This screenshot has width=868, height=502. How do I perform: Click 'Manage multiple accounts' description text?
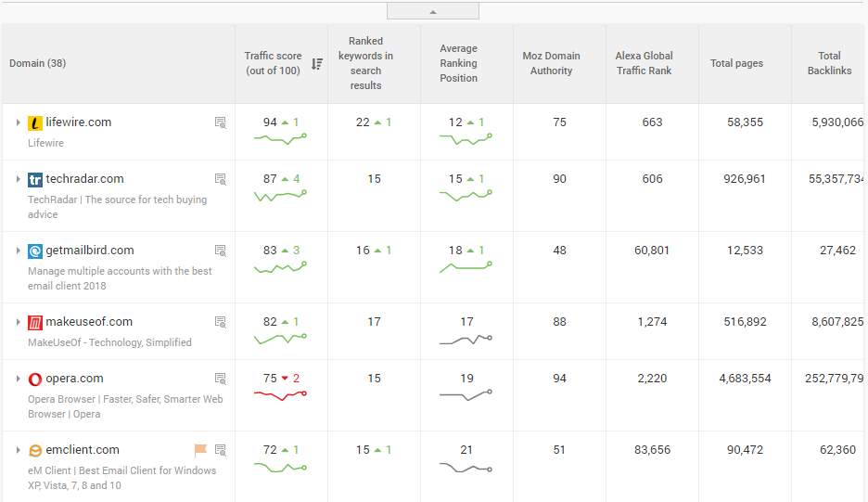[x=120, y=278]
